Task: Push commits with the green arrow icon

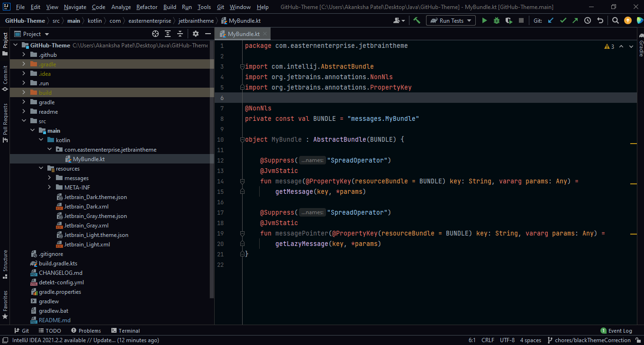Action: click(575, 20)
